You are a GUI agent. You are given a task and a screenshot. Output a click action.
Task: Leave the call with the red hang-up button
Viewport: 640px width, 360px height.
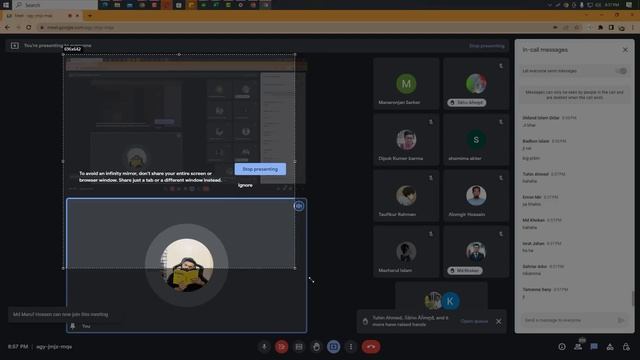pyautogui.click(x=371, y=347)
